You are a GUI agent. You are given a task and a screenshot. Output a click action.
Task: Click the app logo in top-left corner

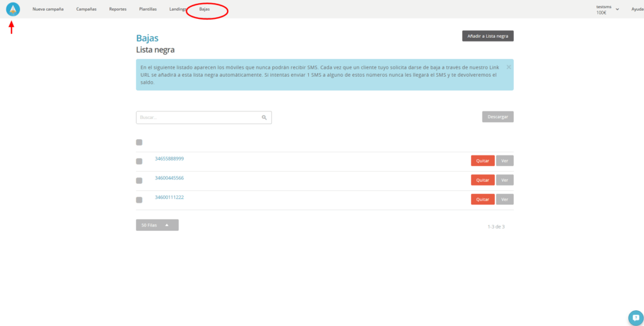tap(13, 9)
